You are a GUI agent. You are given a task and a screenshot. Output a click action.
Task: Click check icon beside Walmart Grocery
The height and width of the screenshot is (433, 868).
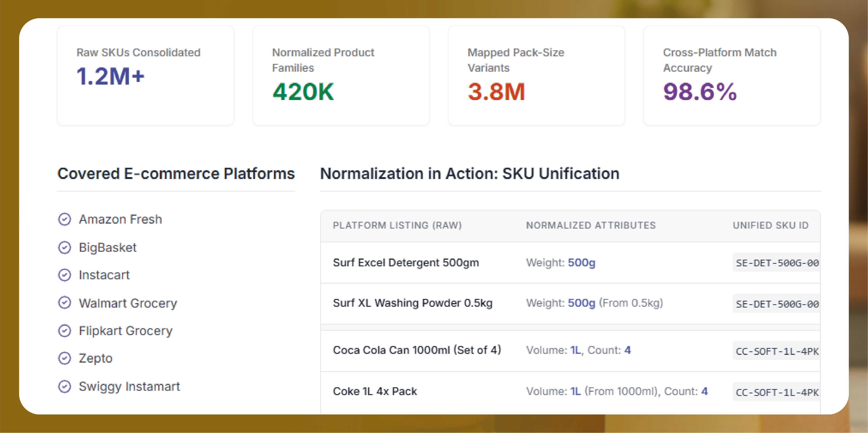[x=64, y=303]
